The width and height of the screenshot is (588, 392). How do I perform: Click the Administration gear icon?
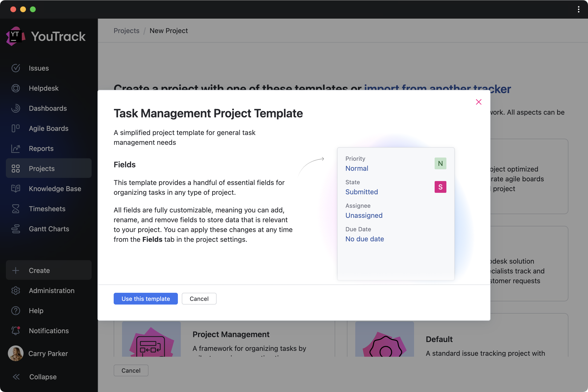[15, 291]
